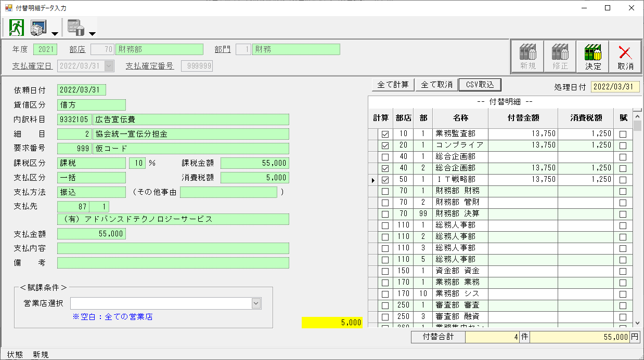Click the green exit door icon
This screenshot has height=360, width=644.
(17, 27)
